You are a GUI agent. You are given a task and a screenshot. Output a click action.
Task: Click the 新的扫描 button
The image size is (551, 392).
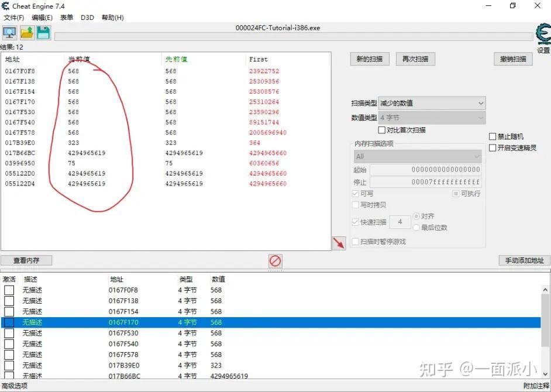[x=370, y=59]
